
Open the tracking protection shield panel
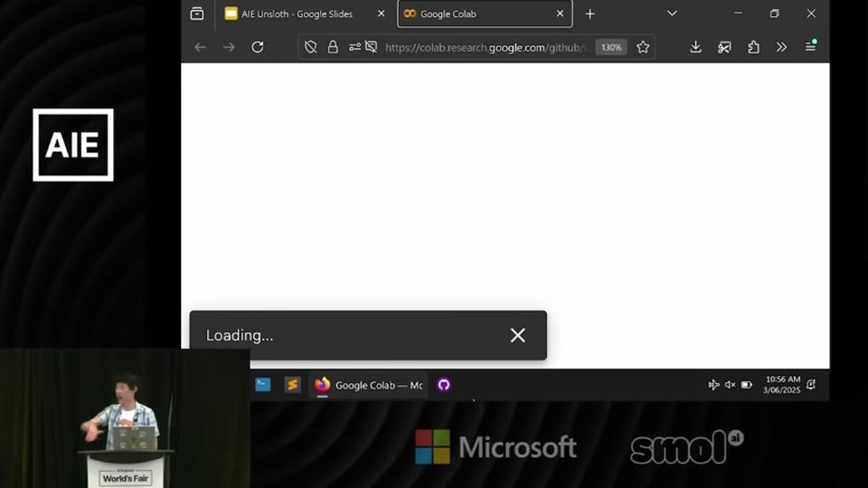point(311,47)
